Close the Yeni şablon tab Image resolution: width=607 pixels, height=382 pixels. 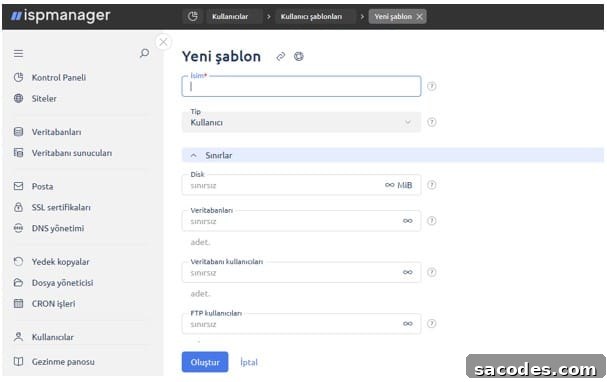coord(420,17)
